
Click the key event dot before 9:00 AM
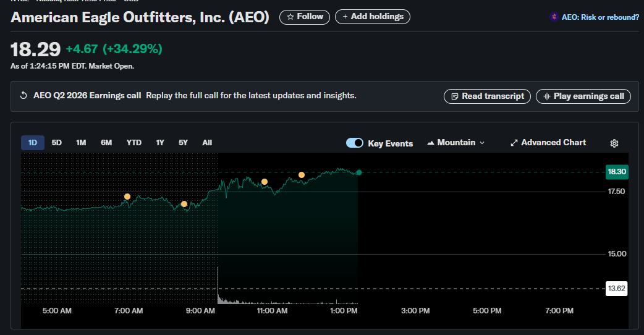point(184,204)
